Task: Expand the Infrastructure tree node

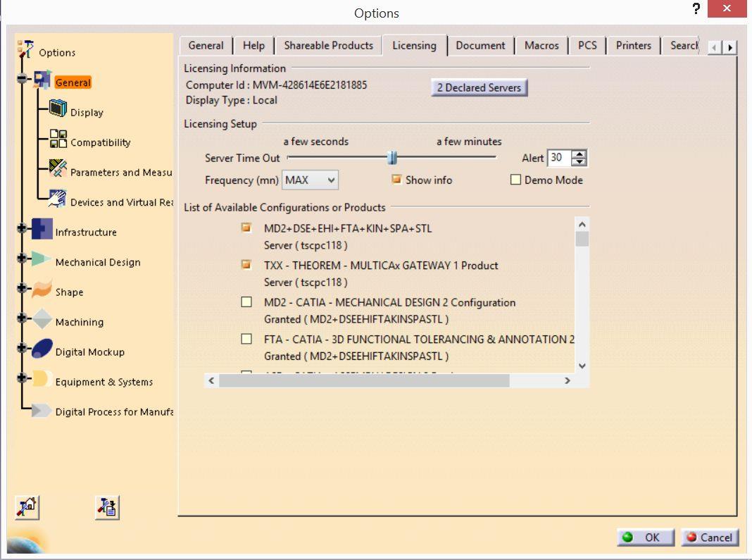Action: point(22,228)
